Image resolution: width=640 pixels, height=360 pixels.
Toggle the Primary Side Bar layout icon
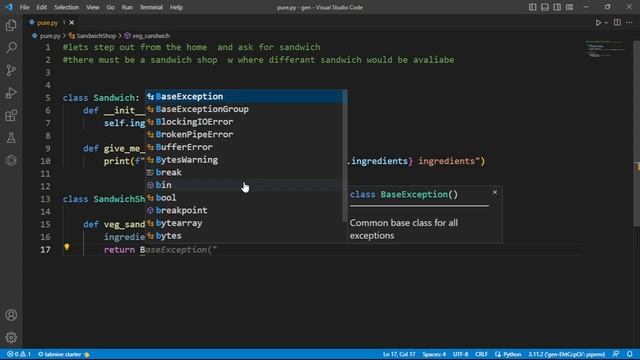[x=532, y=7]
